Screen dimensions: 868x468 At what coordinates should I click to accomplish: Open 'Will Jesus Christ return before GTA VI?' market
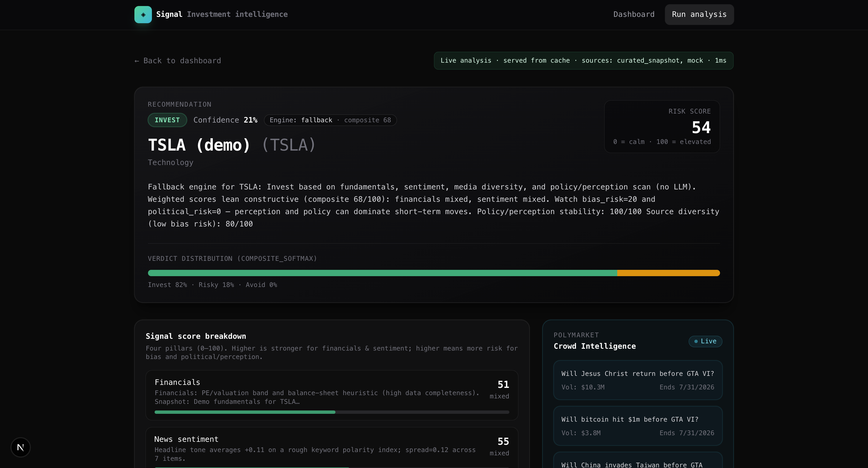(637, 380)
